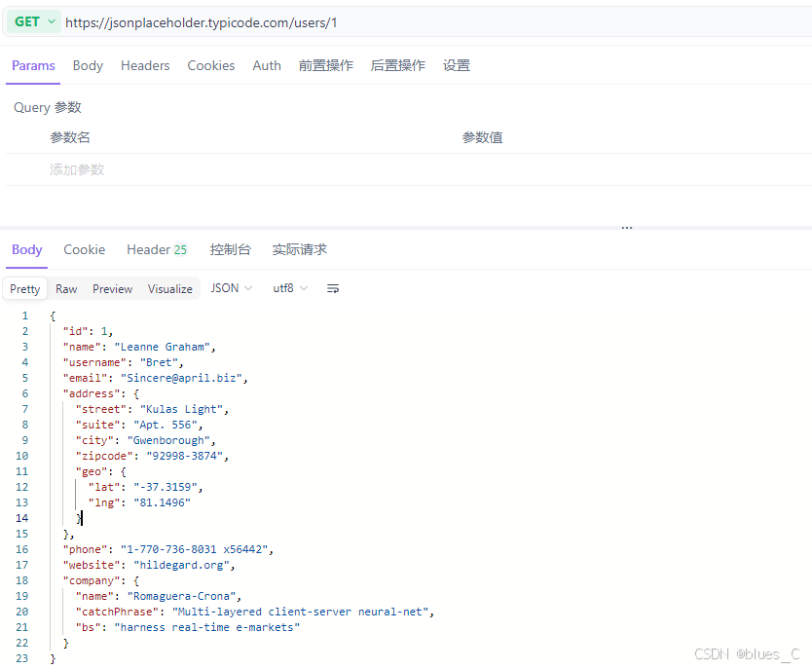Open the request Cookies tab
This screenshot has height=669, width=812.
click(210, 66)
